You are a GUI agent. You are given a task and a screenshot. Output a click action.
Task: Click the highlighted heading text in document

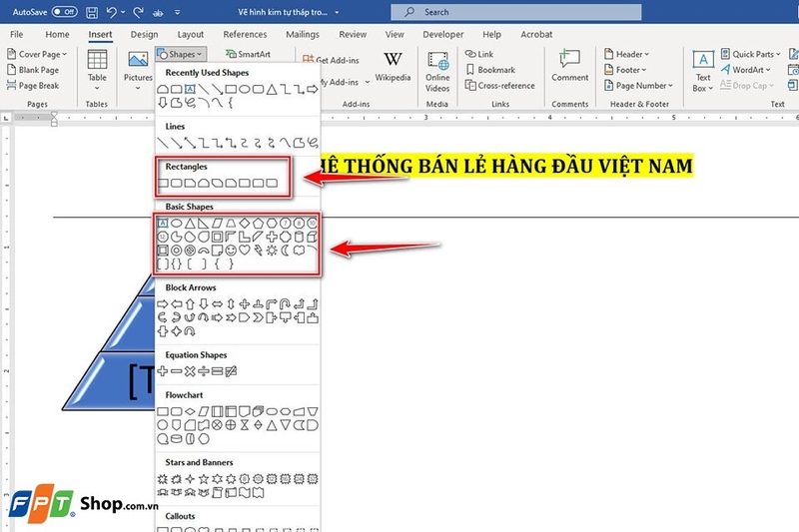pyautogui.click(x=507, y=166)
